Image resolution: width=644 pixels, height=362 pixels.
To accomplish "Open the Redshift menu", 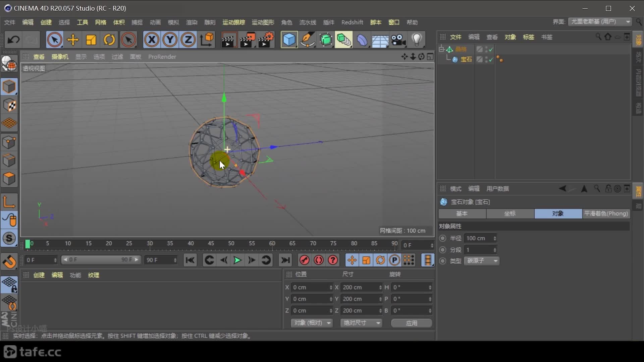I will click(x=352, y=22).
